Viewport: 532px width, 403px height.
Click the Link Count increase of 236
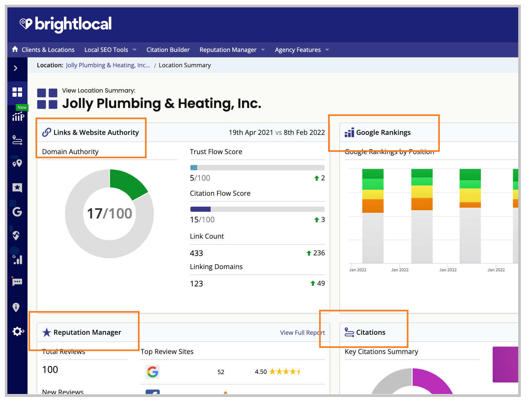316,253
